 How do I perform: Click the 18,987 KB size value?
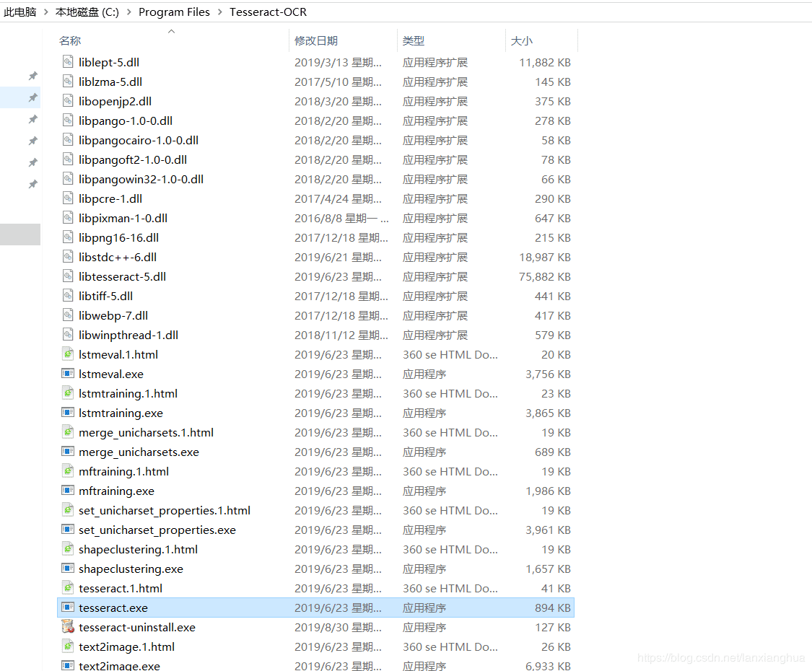tap(545, 257)
